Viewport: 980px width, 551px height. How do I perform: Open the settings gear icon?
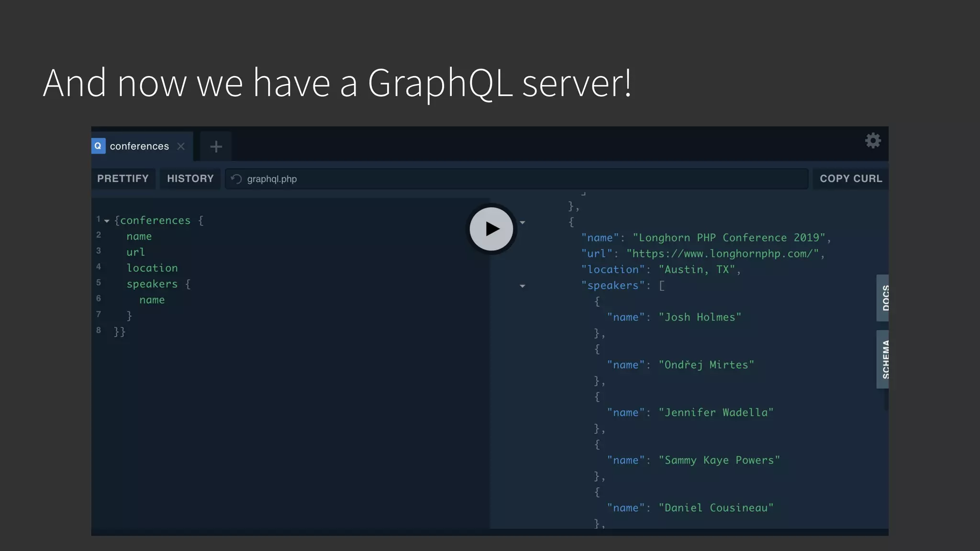coord(873,141)
